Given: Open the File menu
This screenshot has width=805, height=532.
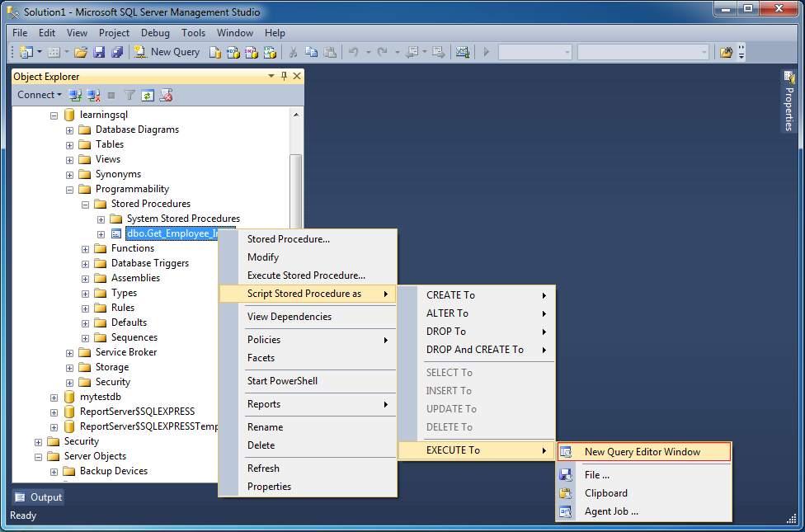Looking at the screenshot, I should click(20, 33).
